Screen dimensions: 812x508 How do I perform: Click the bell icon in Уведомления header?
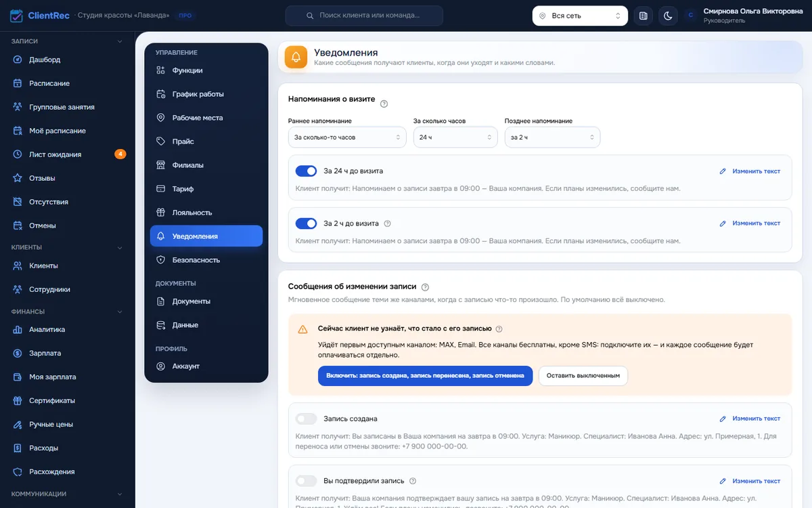pos(296,58)
